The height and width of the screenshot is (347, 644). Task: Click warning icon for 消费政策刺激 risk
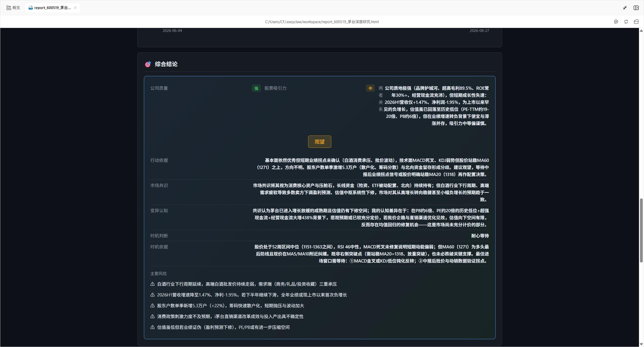click(152, 317)
